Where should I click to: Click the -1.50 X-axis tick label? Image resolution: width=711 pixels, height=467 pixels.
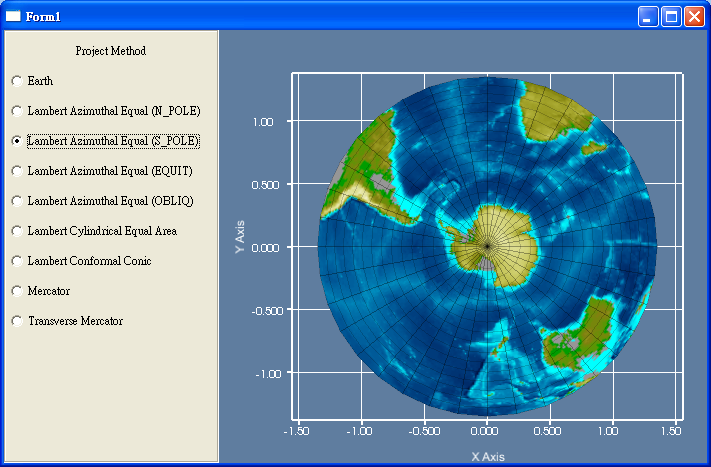pos(297,431)
